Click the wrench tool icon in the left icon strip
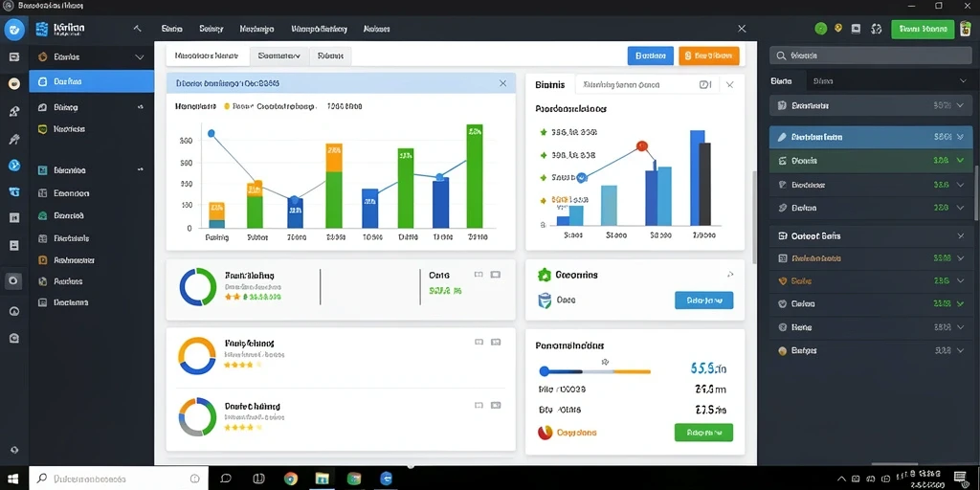Screen dimensions: 980x490 (13, 139)
